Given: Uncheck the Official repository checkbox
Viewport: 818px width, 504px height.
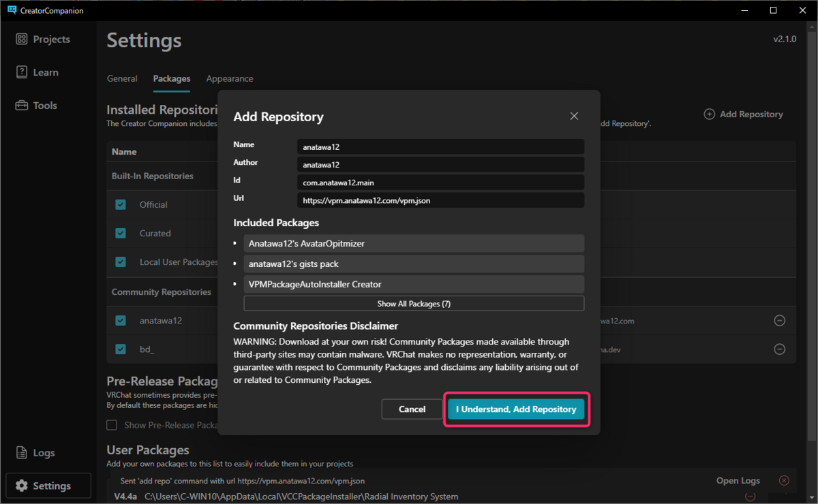Looking at the screenshot, I should tap(121, 204).
